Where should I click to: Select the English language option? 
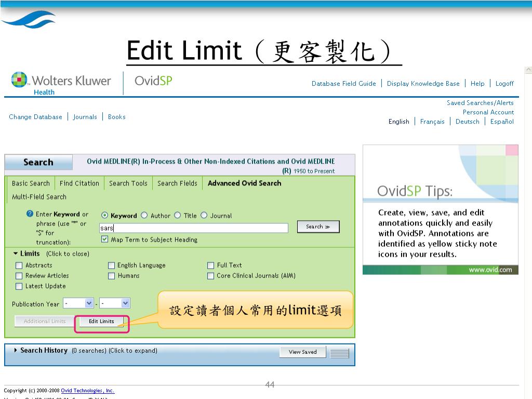398,122
